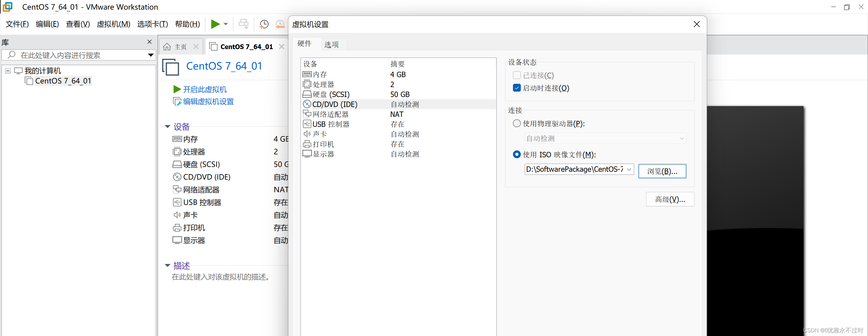Click the send Ctrl+Alt+Del toolbar icon
The width and height of the screenshot is (868, 336).
(243, 24)
